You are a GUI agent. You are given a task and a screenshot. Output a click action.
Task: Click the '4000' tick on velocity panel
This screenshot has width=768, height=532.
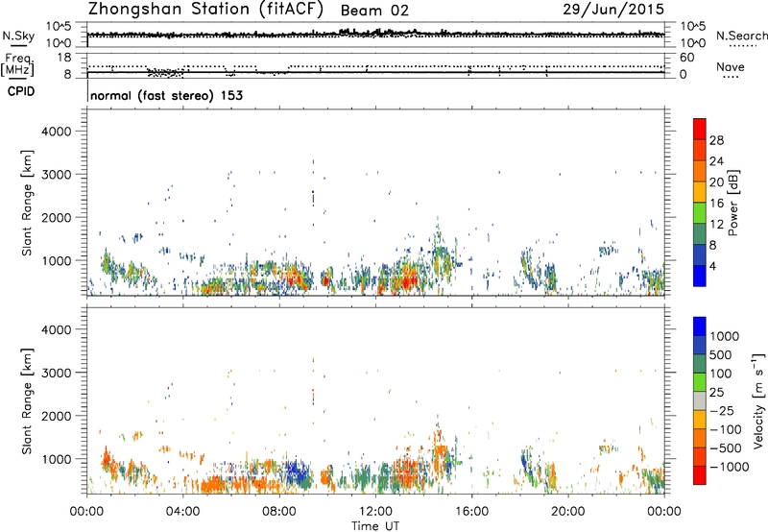pos(56,329)
